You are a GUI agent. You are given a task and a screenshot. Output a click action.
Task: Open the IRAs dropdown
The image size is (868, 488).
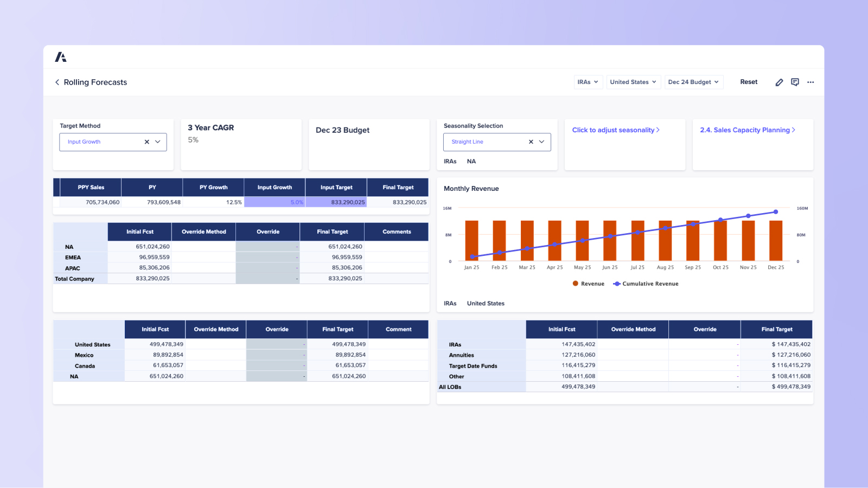point(588,82)
